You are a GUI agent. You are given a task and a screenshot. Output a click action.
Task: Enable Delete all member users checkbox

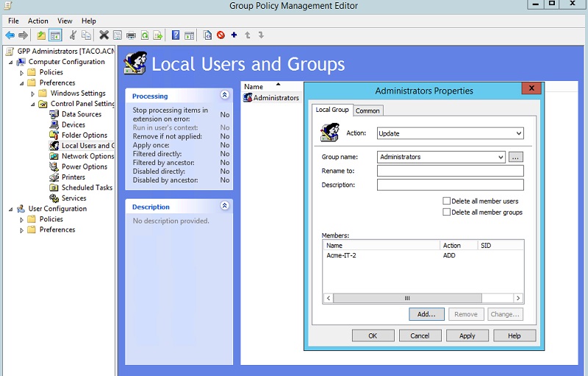pyautogui.click(x=446, y=201)
